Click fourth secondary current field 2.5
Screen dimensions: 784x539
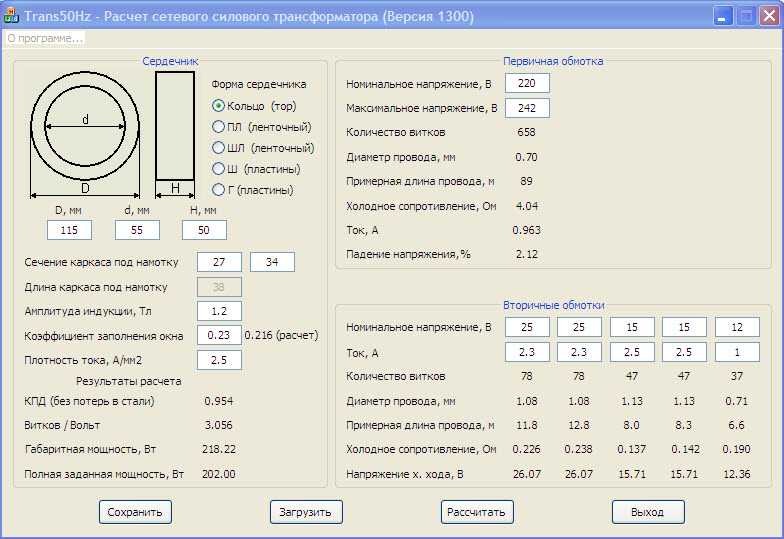(684, 352)
